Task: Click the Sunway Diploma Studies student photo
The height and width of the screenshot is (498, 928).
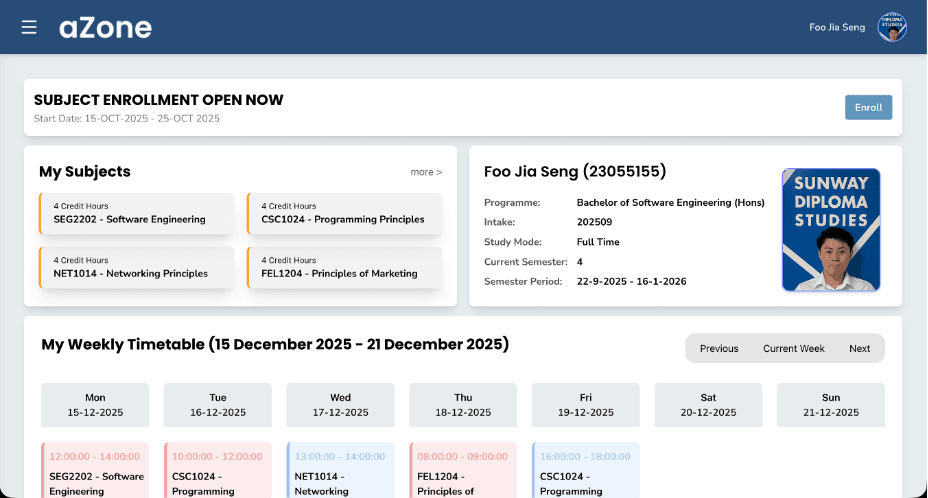Action: (830, 230)
